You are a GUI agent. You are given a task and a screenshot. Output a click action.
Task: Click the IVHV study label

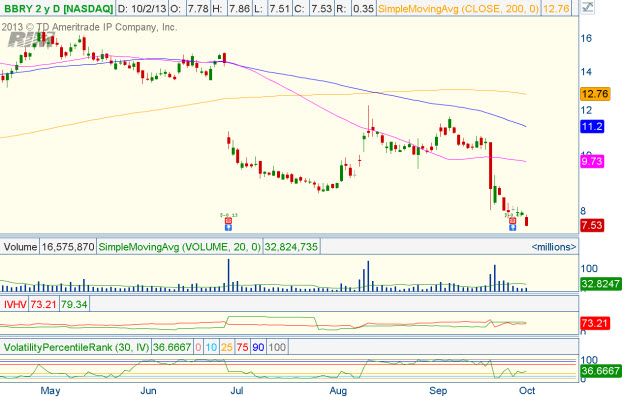pyautogui.click(x=15, y=305)
